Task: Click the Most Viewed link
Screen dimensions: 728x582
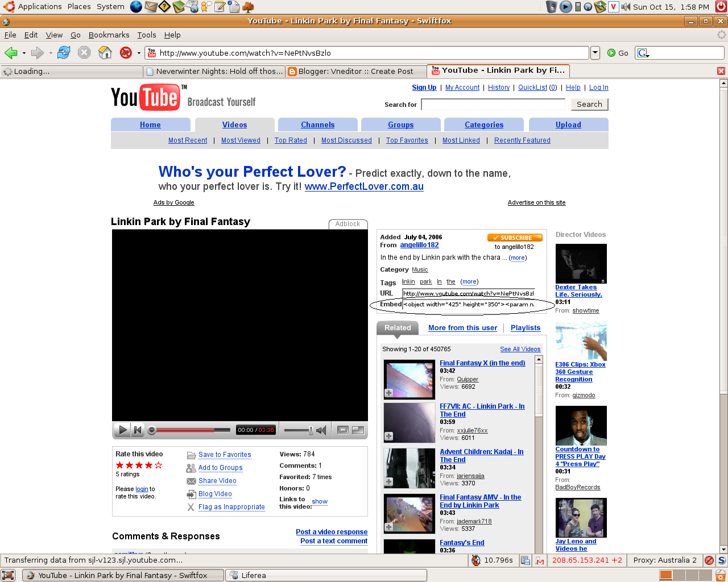Action: [241, 140]
